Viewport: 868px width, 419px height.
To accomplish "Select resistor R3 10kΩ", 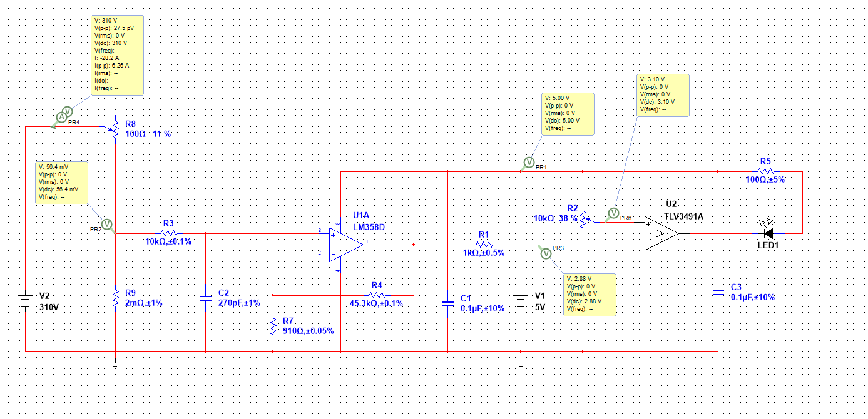I will pyautogui.click(x=168, y=233).
